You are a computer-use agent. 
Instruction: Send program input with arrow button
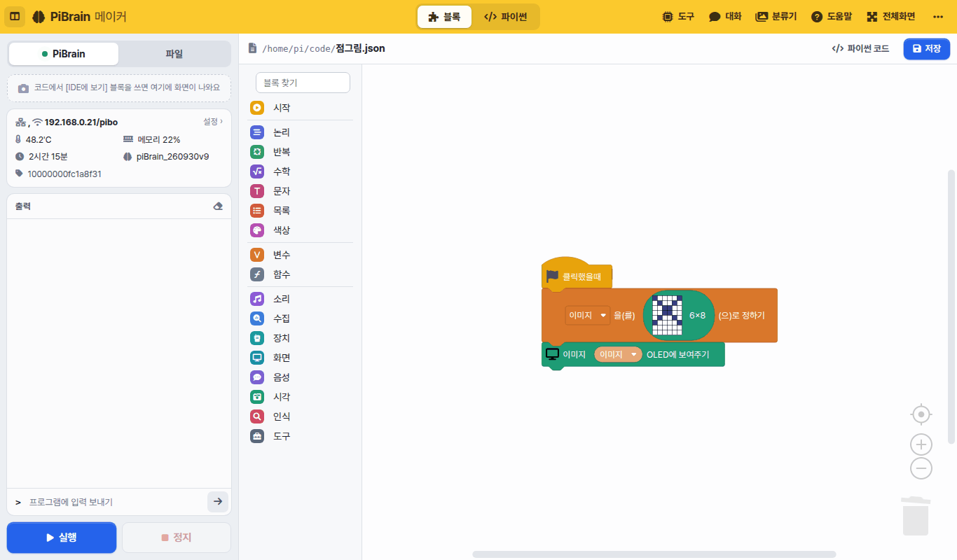tap(218, 502)
